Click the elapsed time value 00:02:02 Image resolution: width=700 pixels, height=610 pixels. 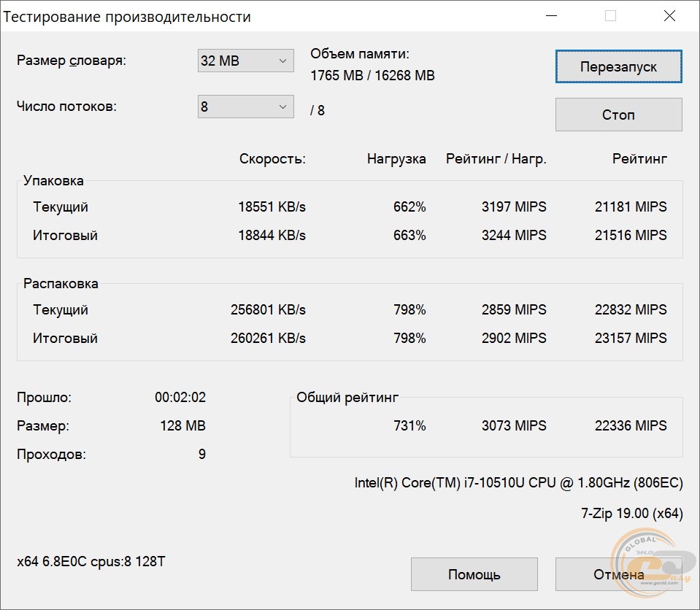coord(180,398)
